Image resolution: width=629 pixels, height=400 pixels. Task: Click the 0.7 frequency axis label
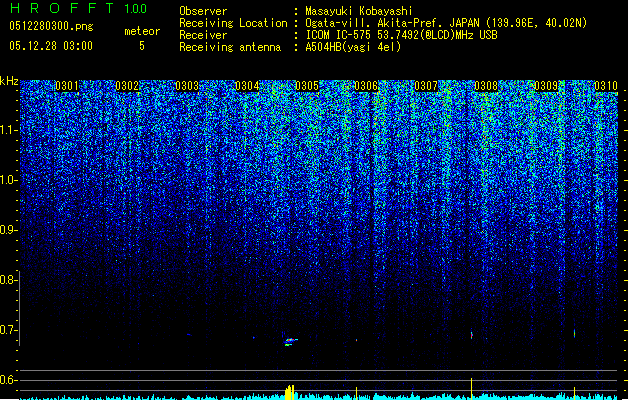coord(9,330)
